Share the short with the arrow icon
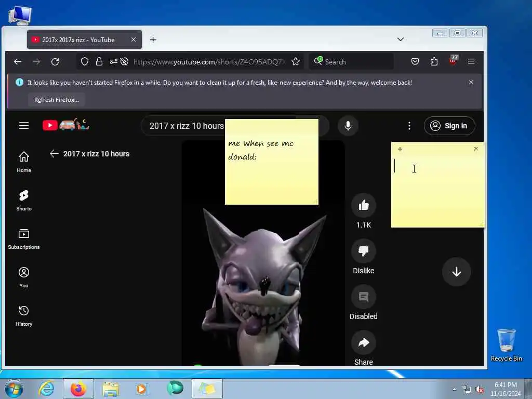 point(363,343)
